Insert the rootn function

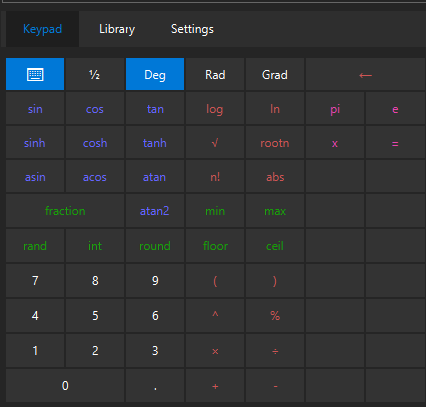coord(275,143)
